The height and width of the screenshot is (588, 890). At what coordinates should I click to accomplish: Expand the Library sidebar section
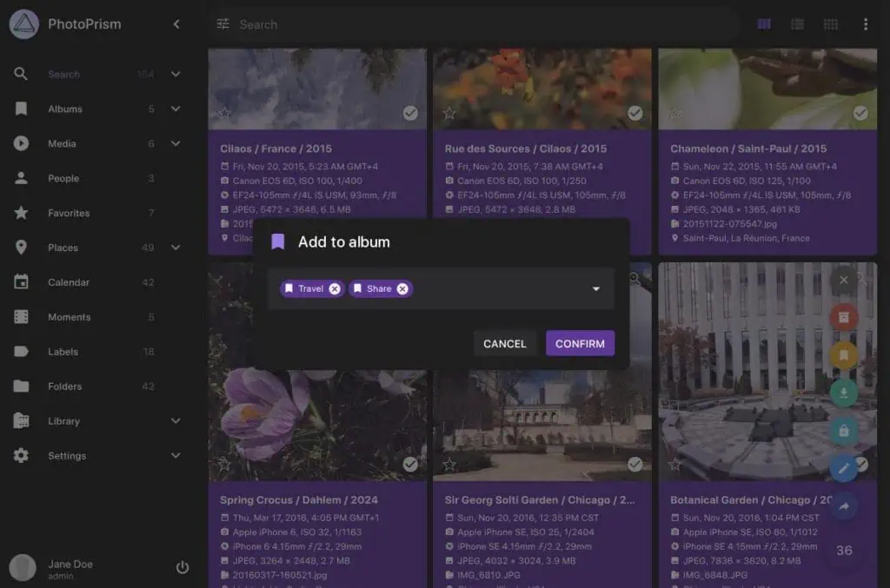click(176, 421)
